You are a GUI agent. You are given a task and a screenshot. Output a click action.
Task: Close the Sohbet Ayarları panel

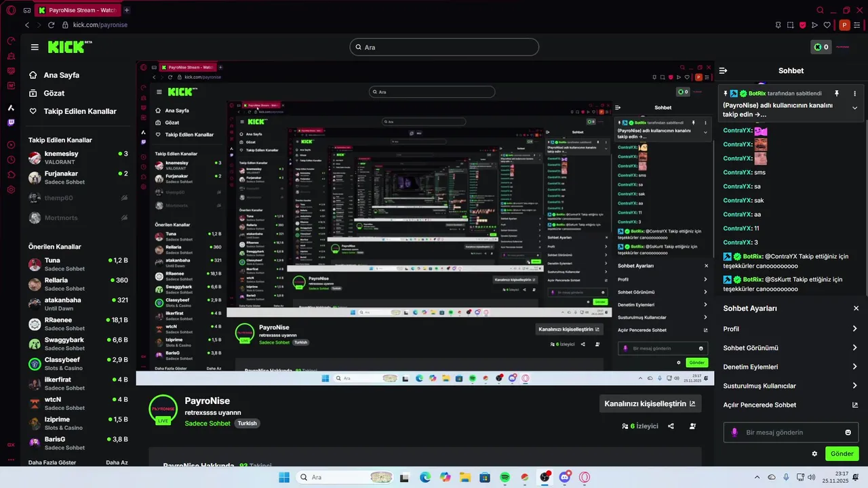(x=856, y=308)
